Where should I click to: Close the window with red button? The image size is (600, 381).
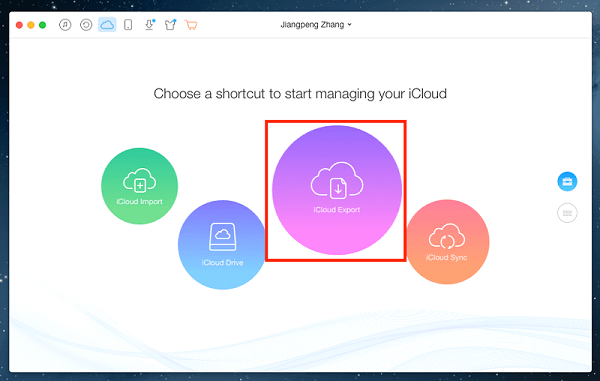click(19, 25)
